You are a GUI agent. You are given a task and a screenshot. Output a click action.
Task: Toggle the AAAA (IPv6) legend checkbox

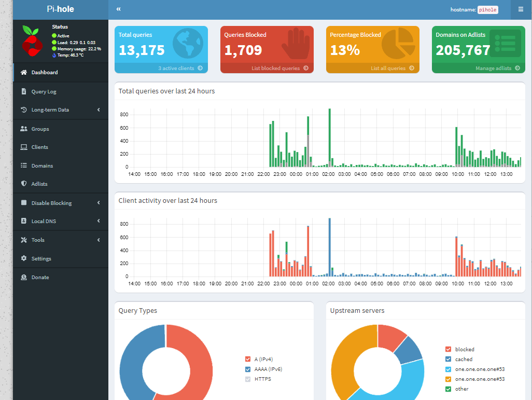[248, 369]
